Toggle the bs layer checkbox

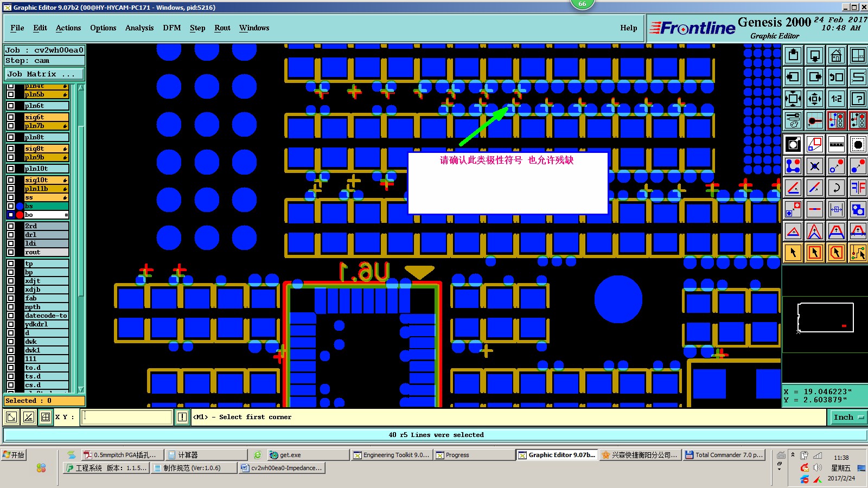coord(11,206)
